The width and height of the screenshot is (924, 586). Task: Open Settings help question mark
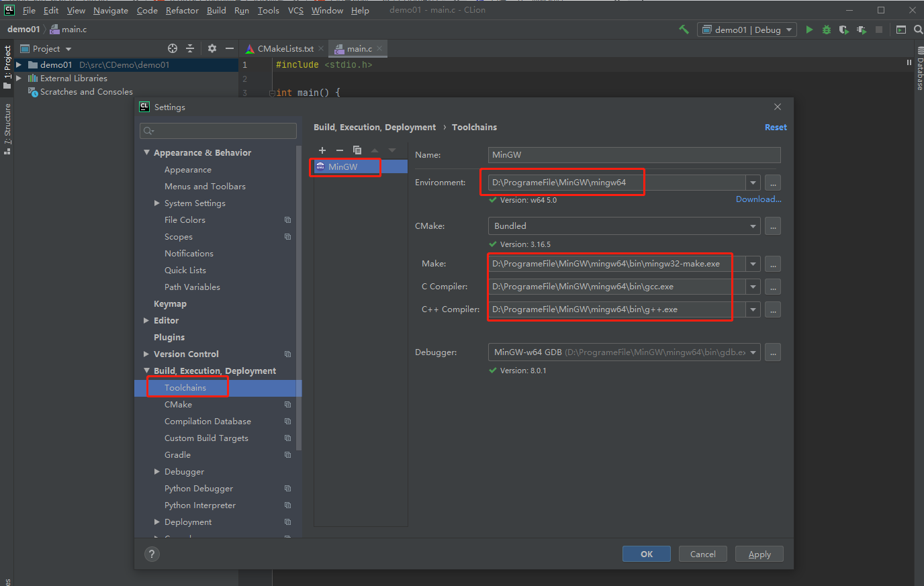click(x=152, y=554)
